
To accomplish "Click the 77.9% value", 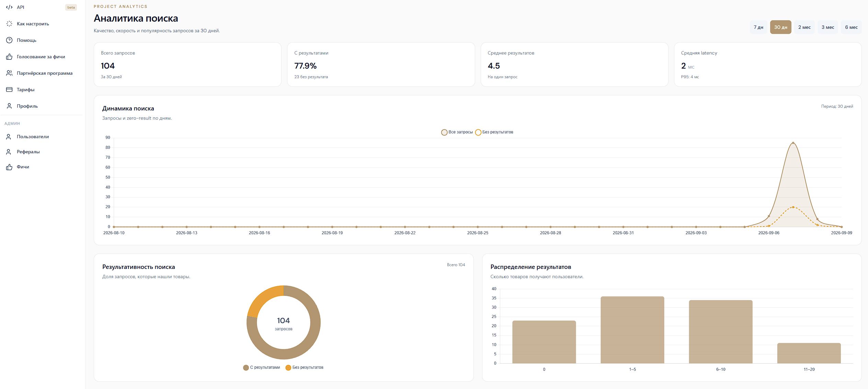I will (x=305, y=66).
